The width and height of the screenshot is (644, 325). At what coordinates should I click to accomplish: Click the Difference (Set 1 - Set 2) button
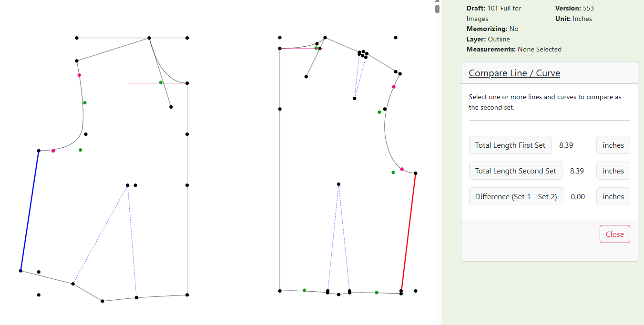click(x=516, y=196)
